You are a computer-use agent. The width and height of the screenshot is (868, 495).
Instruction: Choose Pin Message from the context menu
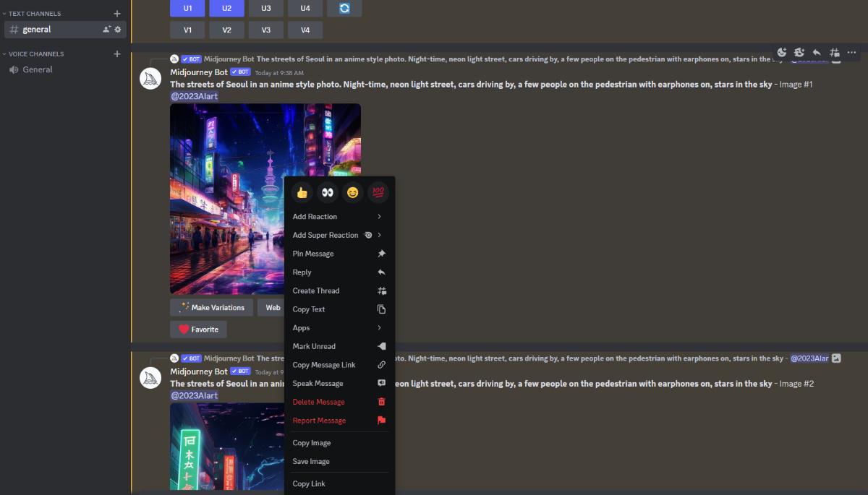click(339, 254)
